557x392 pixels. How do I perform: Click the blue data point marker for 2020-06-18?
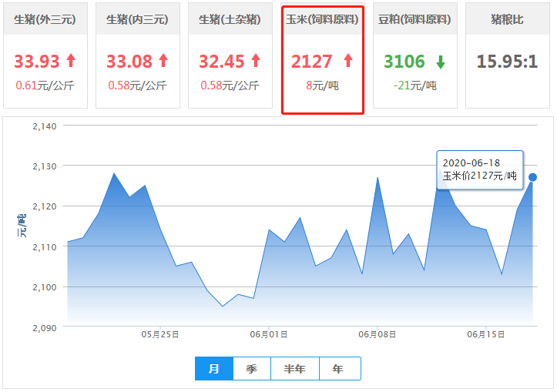click(x=532, y=177)
